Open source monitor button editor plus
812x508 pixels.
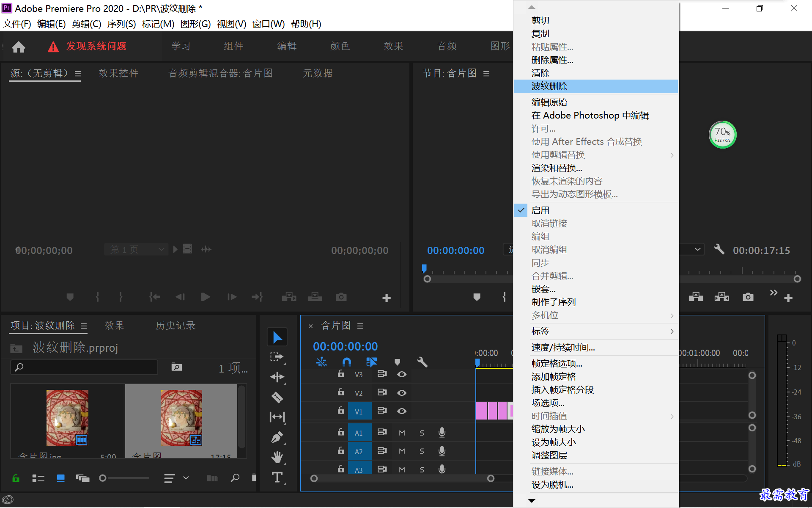point(386,298)
